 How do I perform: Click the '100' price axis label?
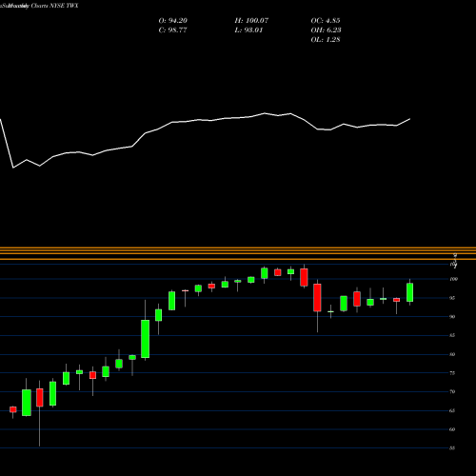coord(454,279)
